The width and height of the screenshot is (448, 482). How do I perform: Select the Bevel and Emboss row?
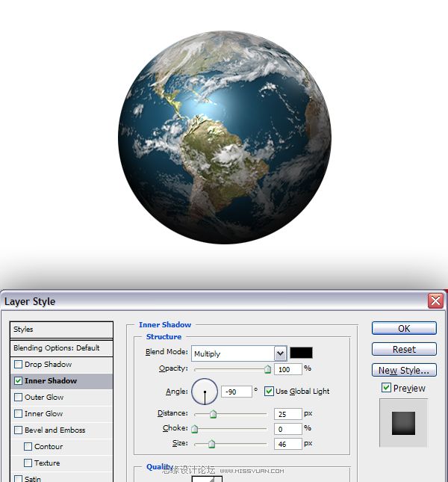(61, 430)
